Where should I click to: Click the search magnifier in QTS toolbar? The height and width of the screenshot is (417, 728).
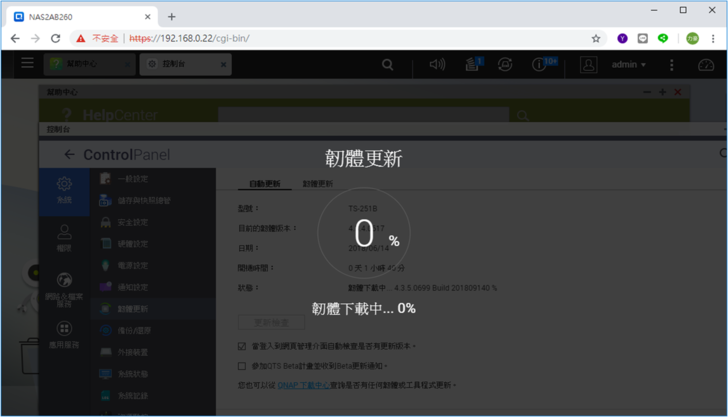387,64
